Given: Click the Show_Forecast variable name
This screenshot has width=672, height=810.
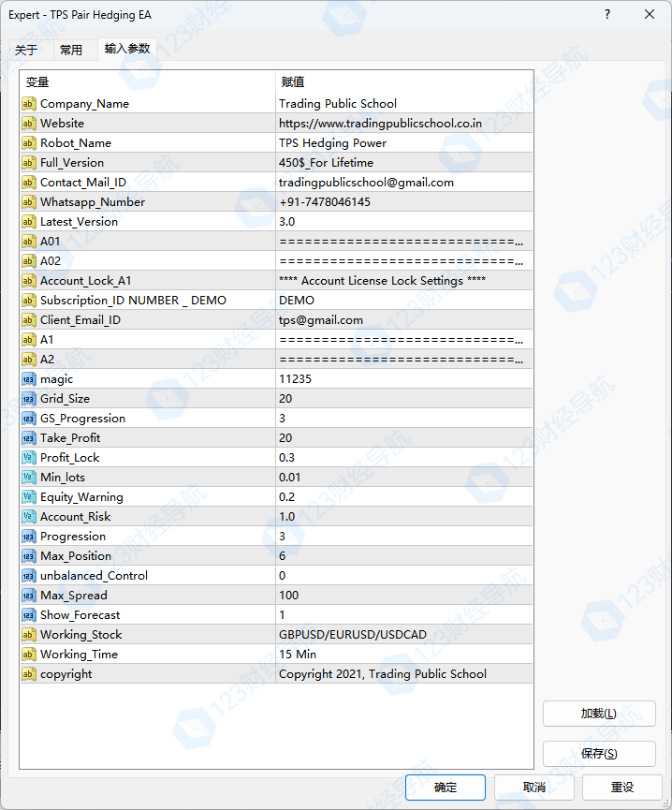Looking at the screenshot, I should point(80,614).
